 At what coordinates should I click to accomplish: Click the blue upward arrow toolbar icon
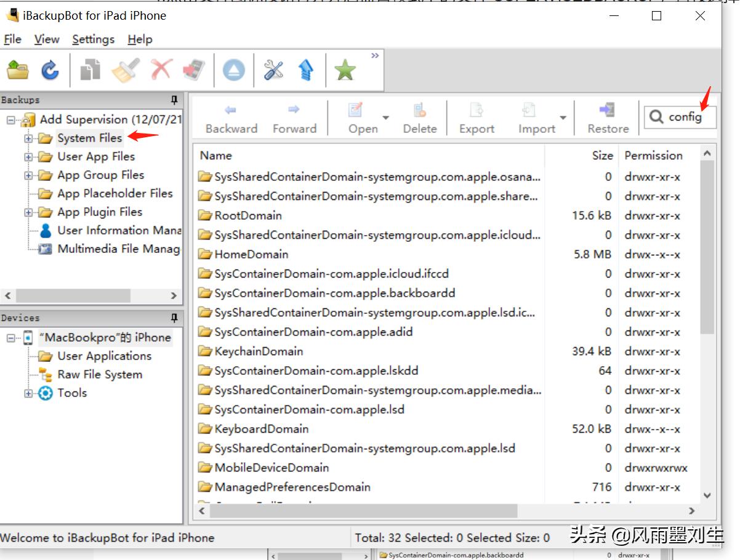(306, 70)
